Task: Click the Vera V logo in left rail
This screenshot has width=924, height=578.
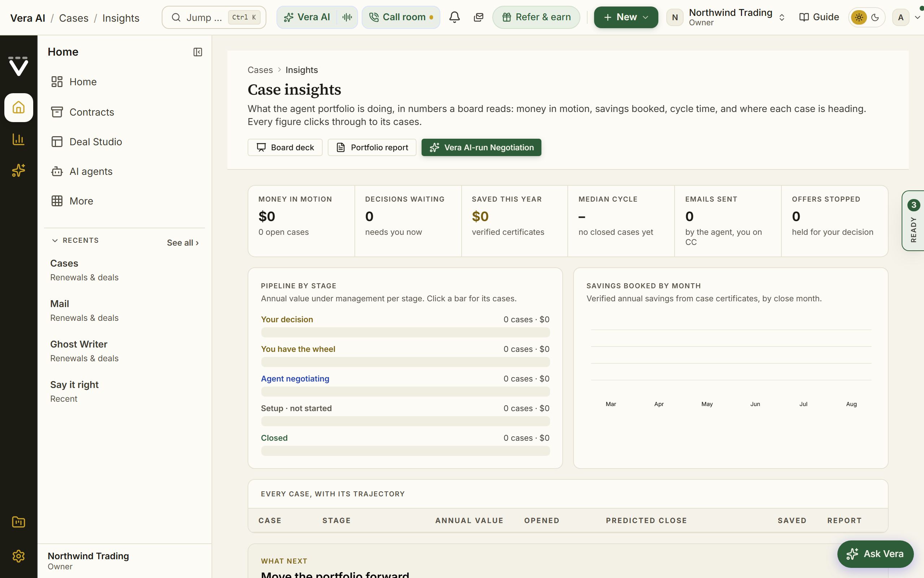Action: (x=18, y=66)
